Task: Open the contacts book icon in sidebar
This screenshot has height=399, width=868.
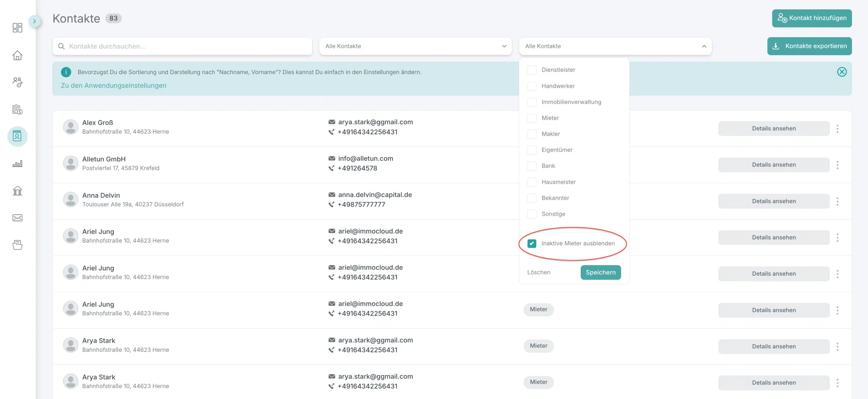Action: click(x=17, y=136)
